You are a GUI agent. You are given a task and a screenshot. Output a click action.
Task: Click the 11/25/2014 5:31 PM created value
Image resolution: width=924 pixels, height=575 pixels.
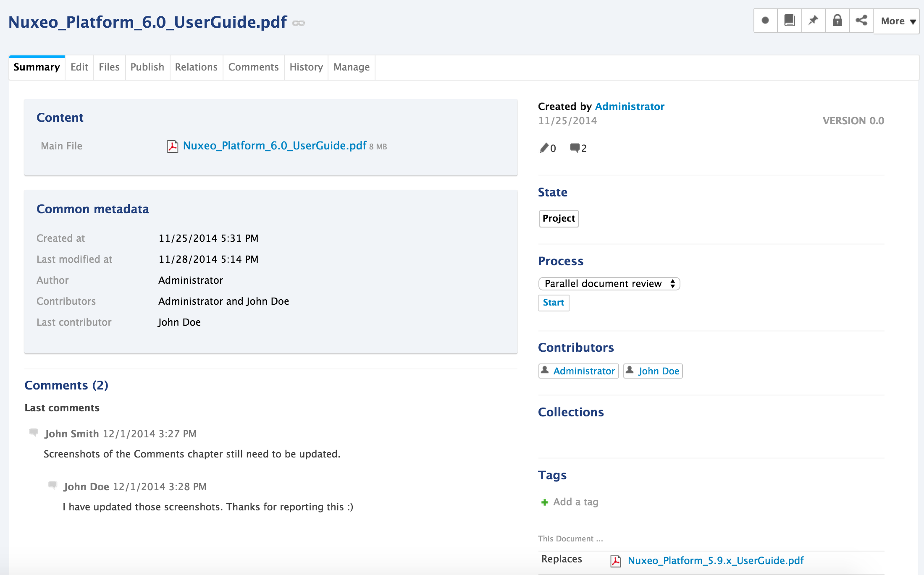coord(208,238)
